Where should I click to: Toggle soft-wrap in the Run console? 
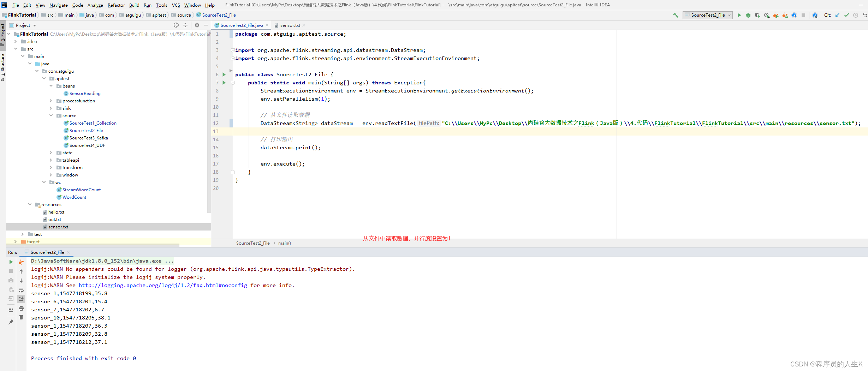(x=21, y=290)
